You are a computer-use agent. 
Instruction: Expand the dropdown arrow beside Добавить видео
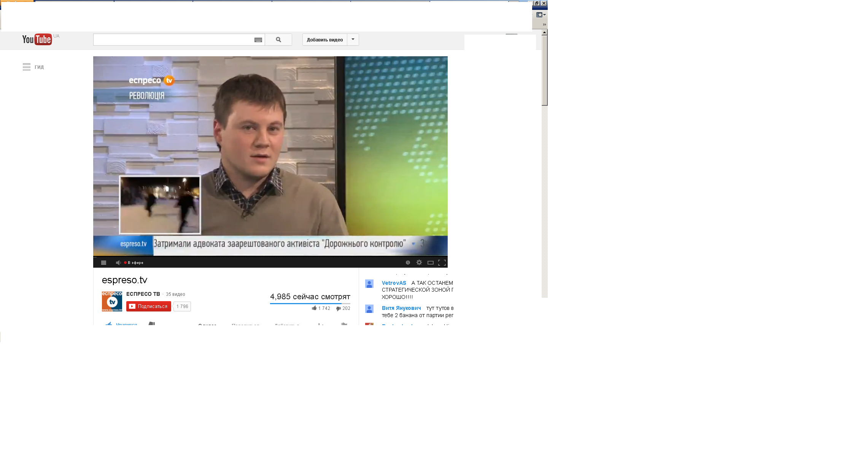[x=353, y=40]
